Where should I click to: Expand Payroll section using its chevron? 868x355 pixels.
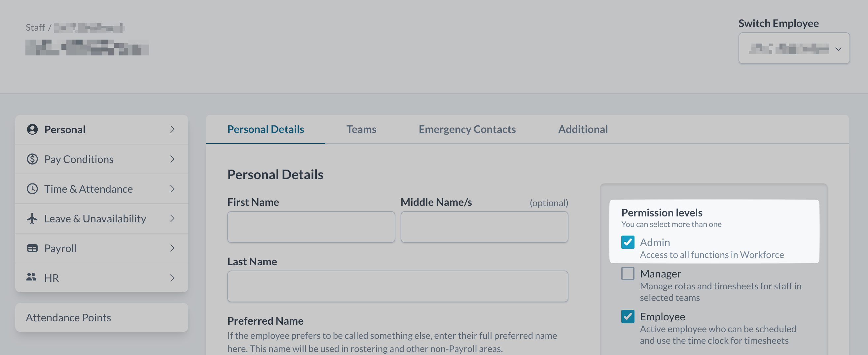(172, 248)
